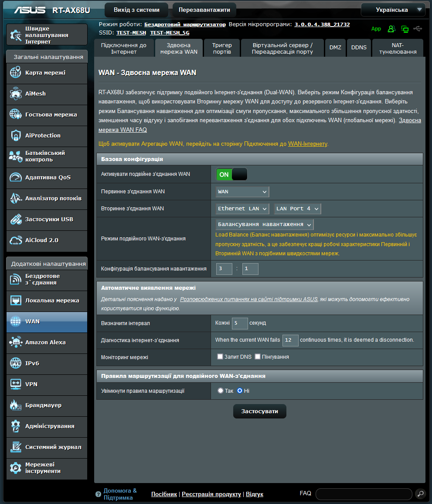Switch to the Тригер портів tab
Viewport: 432px width, 504px height.
click(222, 48)
